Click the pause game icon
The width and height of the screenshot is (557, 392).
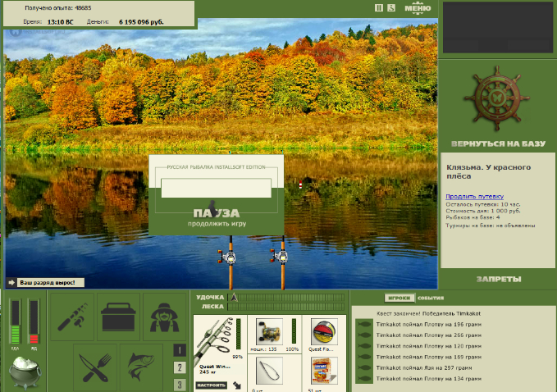(x=379, y=8)
